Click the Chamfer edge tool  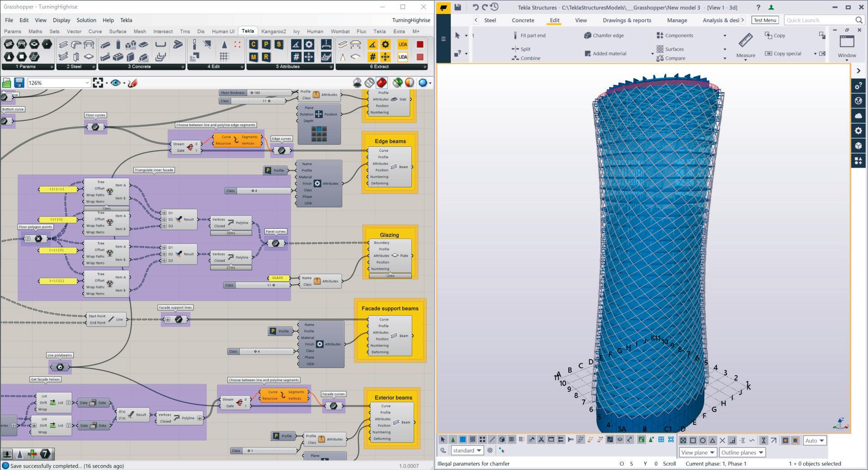[x=604, y=35]
